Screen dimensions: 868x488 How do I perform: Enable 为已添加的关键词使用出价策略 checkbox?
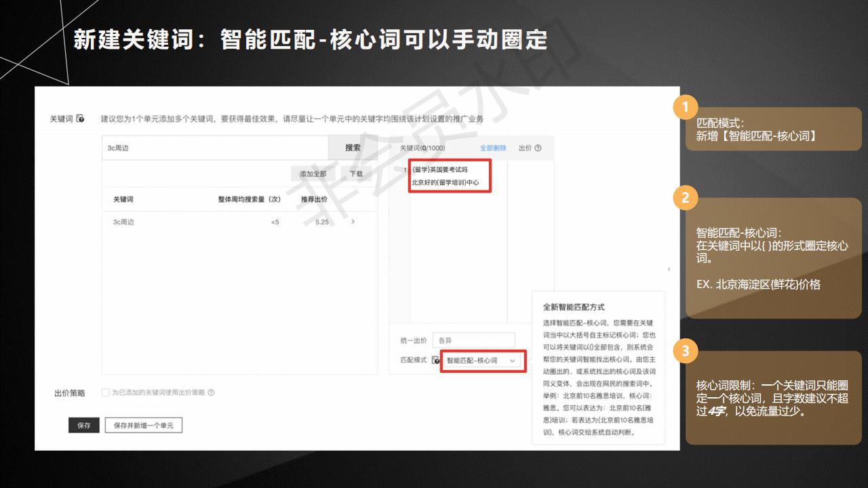point(105,392)
